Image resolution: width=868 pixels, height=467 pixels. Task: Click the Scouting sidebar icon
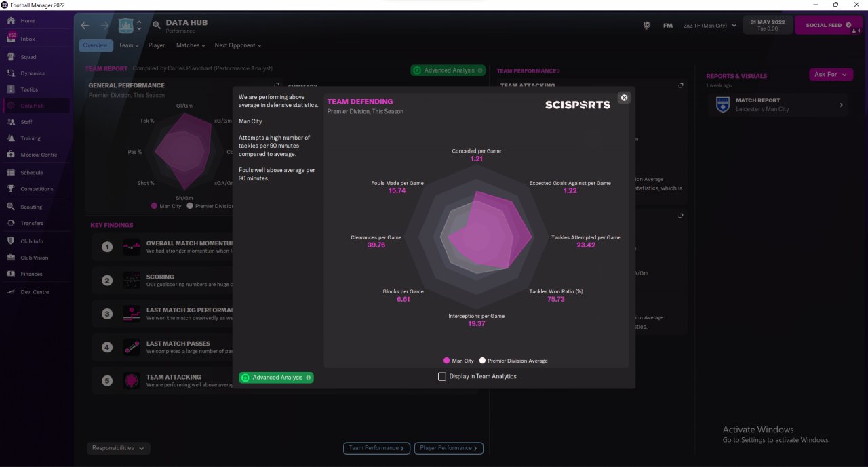coord(11,207)
